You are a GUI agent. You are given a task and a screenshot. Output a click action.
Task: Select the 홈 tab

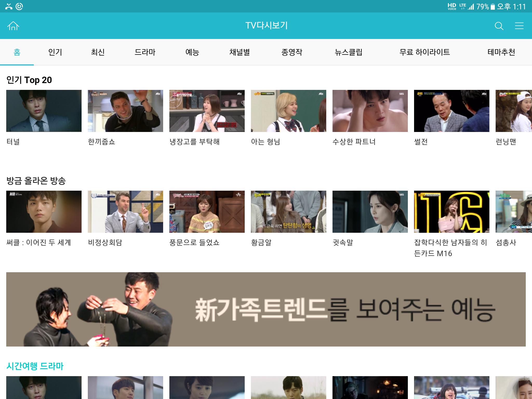click(x=17, y=52)
